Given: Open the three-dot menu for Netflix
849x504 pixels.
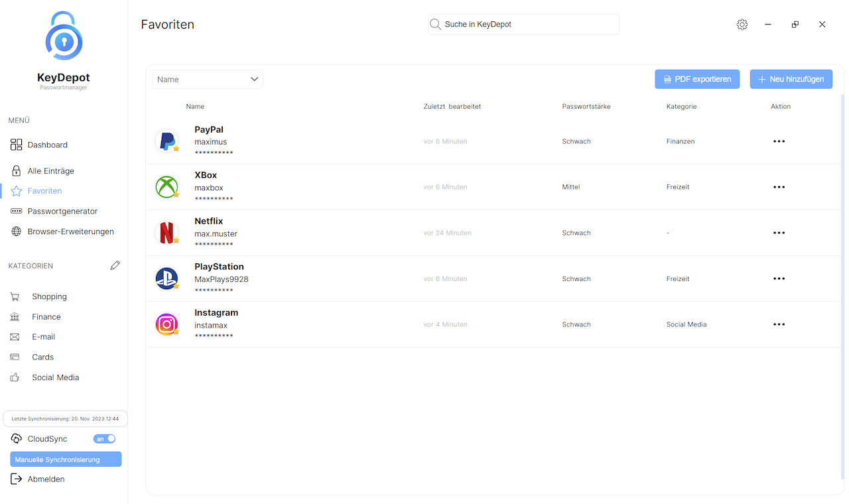Looking at the screenshot, I should 779,233.
